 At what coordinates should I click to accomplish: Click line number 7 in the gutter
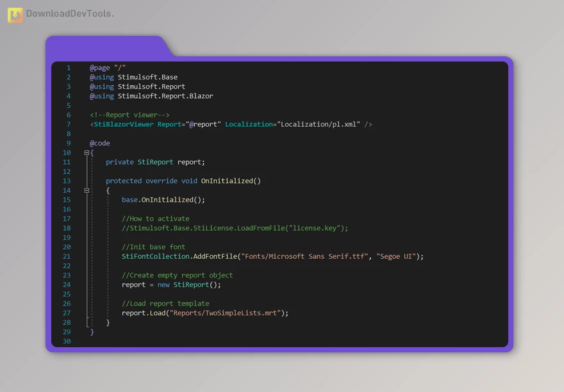(69, 124)
